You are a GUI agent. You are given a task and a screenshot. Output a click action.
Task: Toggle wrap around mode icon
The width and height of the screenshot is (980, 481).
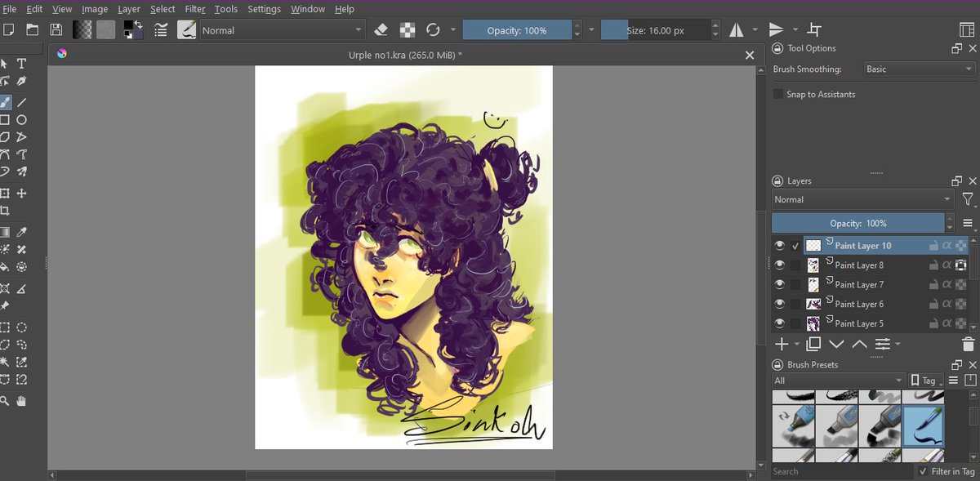point(814,30)
